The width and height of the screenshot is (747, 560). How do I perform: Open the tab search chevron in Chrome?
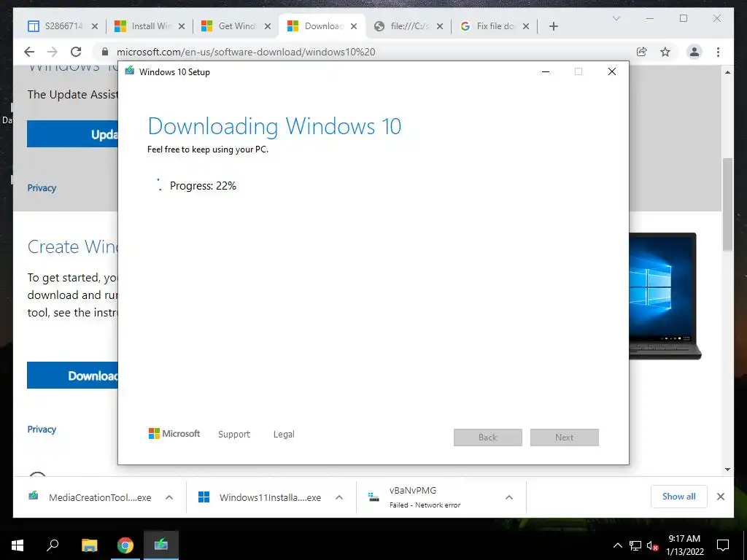coord(616,18)
